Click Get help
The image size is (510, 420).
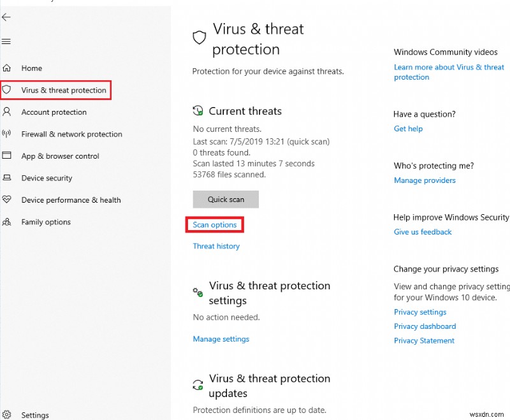click(408, 129)
